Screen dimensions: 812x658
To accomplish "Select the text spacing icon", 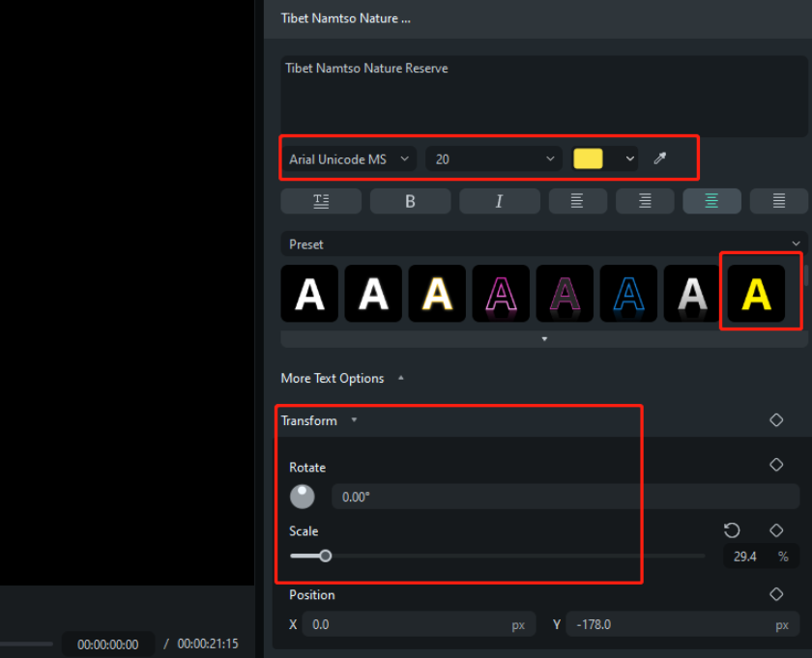I will 320,201.
